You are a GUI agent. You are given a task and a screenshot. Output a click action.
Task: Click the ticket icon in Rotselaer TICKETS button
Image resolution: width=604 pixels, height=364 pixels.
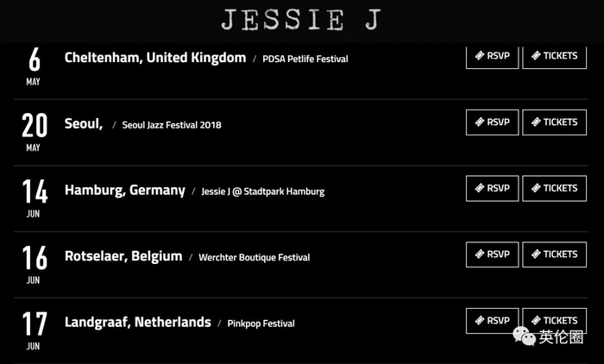536,254
